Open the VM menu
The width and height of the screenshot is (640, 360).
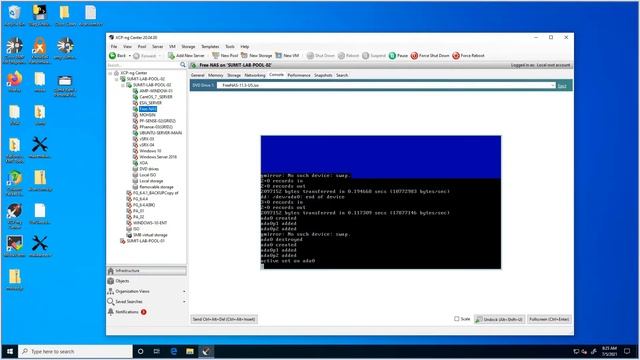point(172,47)
